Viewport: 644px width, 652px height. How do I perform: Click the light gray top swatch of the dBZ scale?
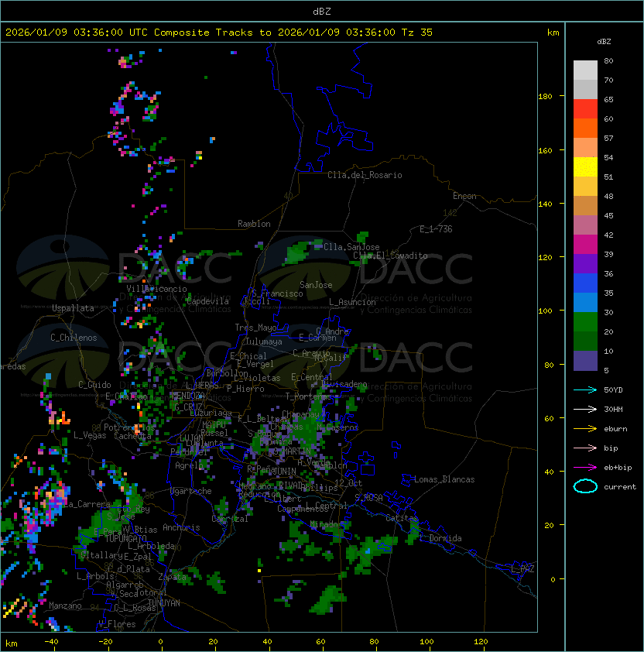click(x=585, y=70)
